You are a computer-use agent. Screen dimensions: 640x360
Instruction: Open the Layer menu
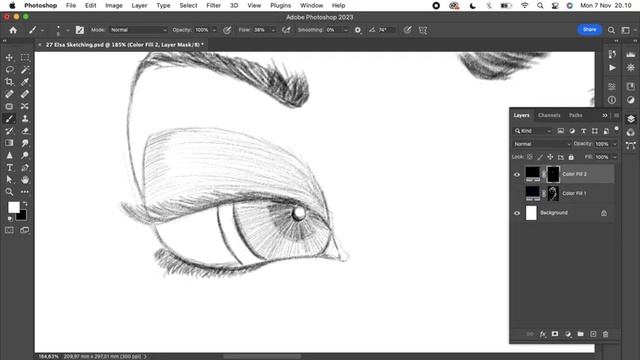click(x=139, y=5)
